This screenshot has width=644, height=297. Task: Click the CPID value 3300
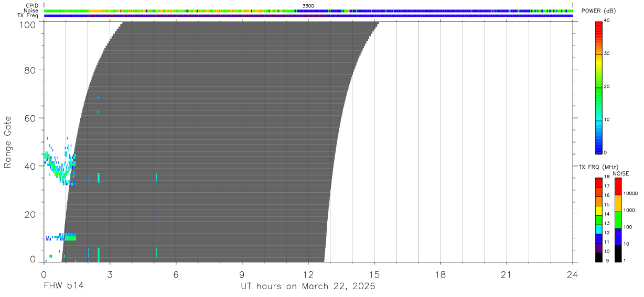pos(308,6)
